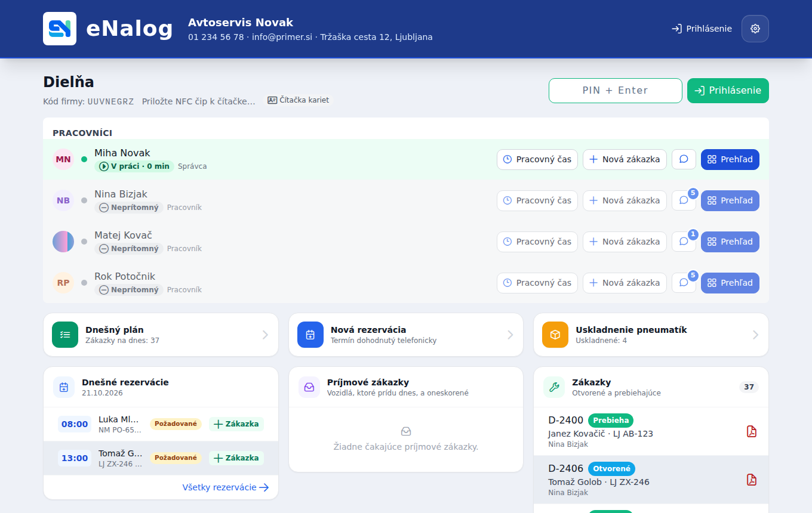
Task: Create Zákazka from 13:00 reservation
Action: pyautogui.click(x=236, y=458)
